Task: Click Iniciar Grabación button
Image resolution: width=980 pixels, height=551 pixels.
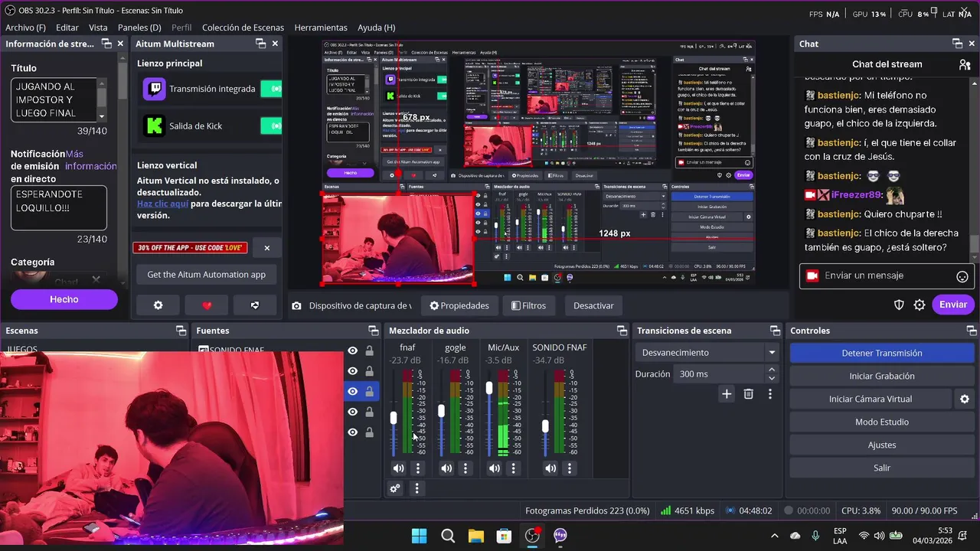Action: click(882, 376)
